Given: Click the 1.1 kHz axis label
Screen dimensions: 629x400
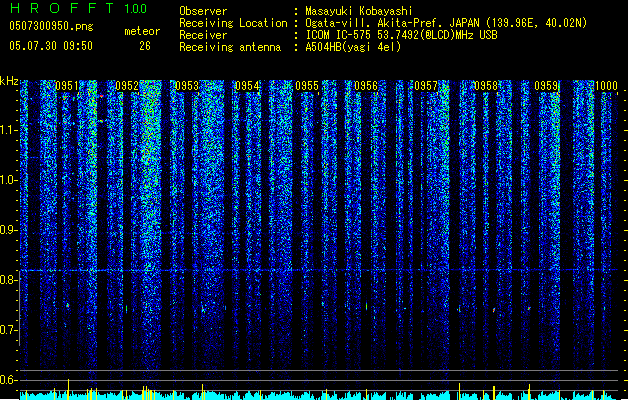Looking at the screenshot, I should point(9,130).
